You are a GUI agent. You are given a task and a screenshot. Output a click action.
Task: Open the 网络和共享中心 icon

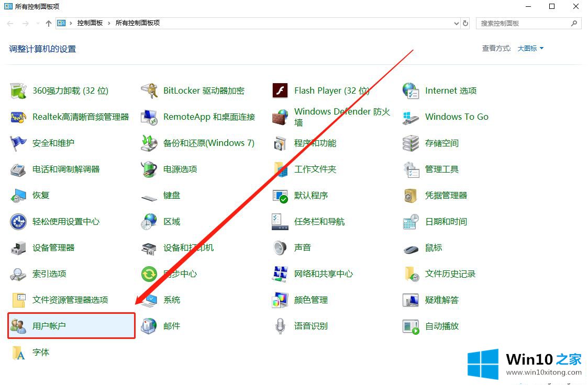coord(280,274)
